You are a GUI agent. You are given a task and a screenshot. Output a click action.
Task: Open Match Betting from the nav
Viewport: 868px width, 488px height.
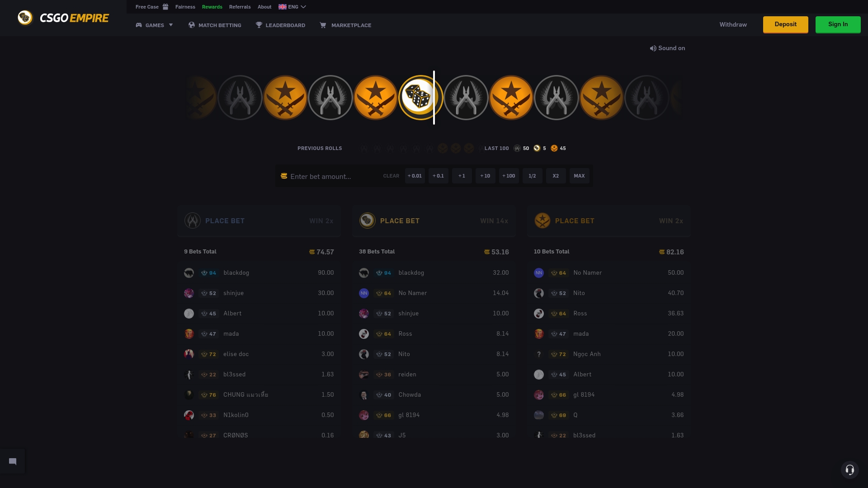tap(215, 25)
